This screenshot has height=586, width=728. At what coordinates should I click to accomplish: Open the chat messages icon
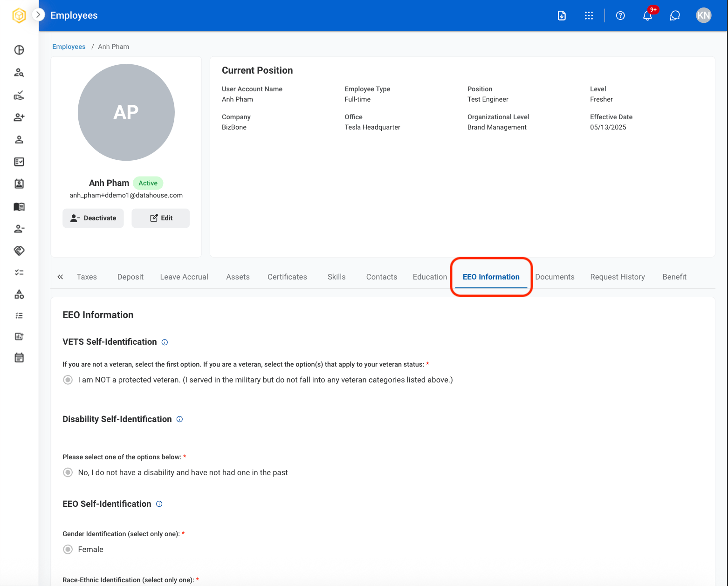pos(675,15)
